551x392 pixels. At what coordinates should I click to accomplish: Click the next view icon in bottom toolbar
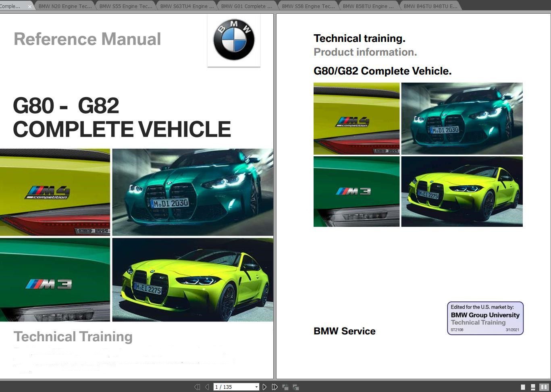point(295,387)
